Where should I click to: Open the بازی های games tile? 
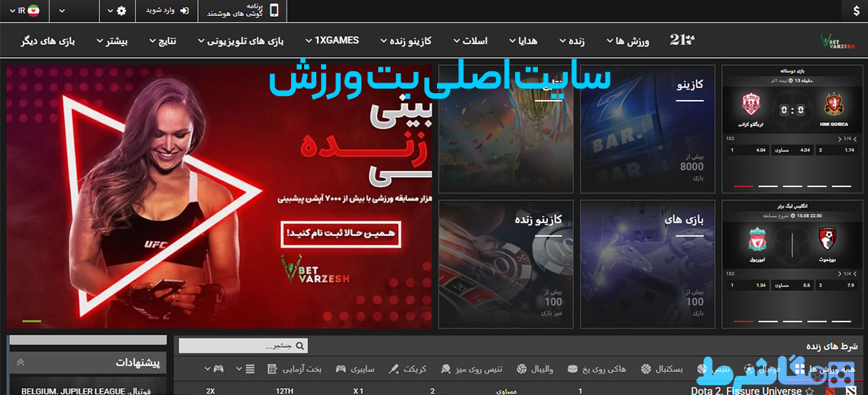[646, 264]
